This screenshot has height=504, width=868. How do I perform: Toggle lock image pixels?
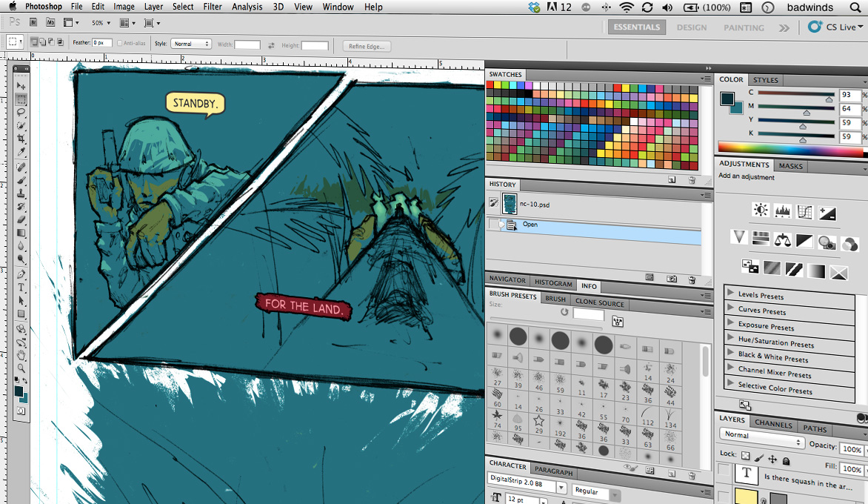(759, 457)
